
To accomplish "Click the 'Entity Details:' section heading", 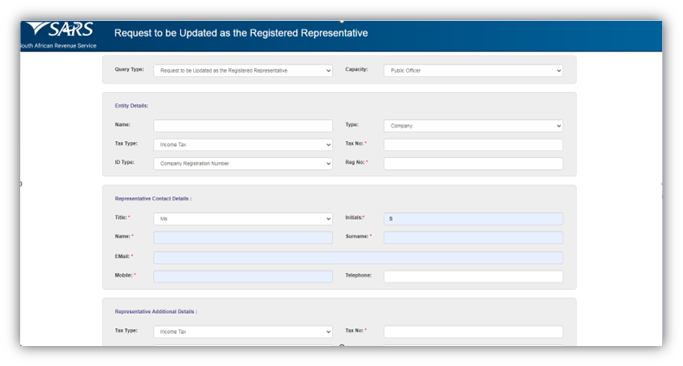I will [x=132, y=106].
